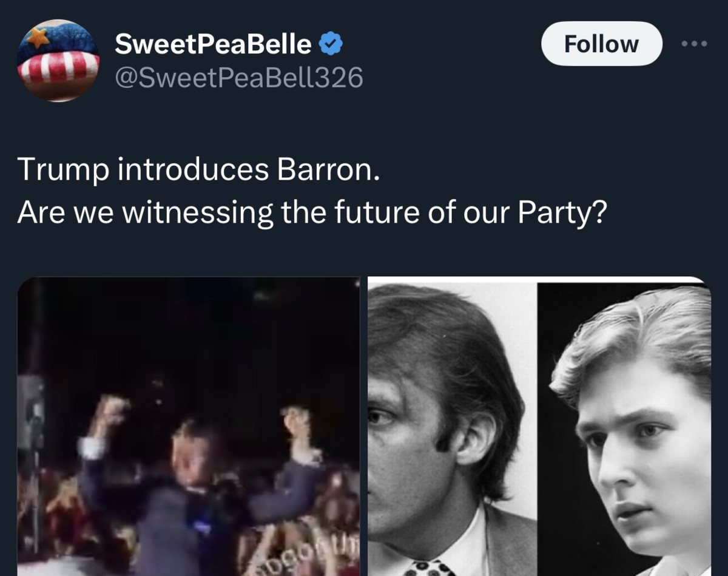Click the flag-themed profile picture
This screenshot has width=728, height=576.
coord(58,58)
